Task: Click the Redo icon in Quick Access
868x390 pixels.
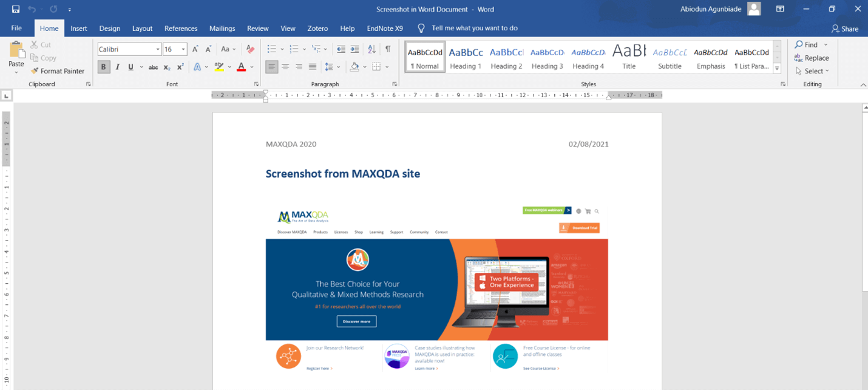Action: tap(53, 9)
